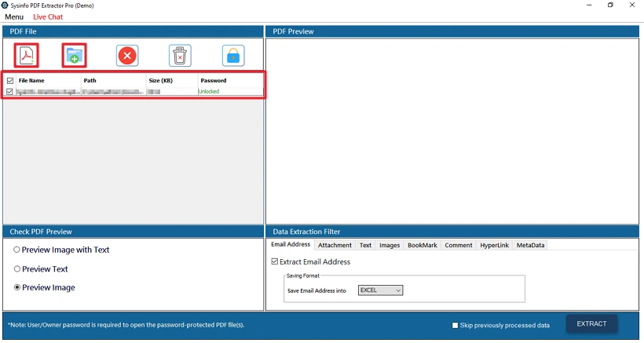Viewport: 644px width, 343px height.
Task: Toggle Extract Email Address checkbox
Action: (275, 261)
